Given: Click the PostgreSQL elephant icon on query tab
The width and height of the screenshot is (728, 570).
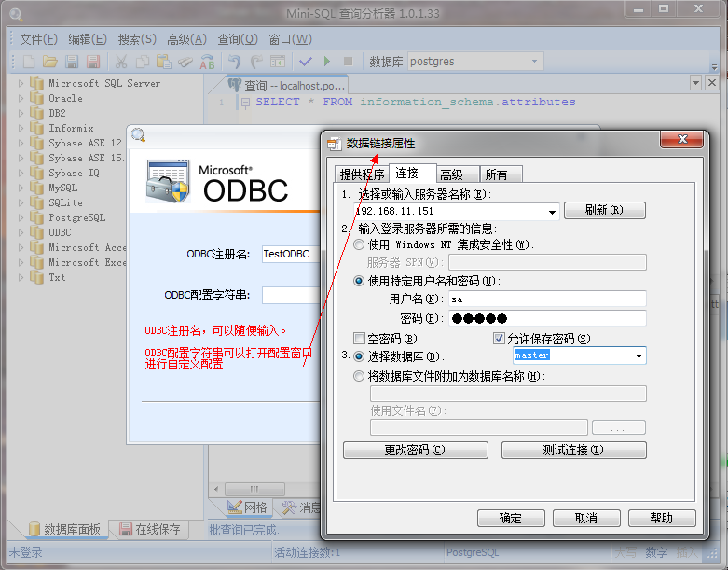Looking at the screenshot, I should 235,85.
